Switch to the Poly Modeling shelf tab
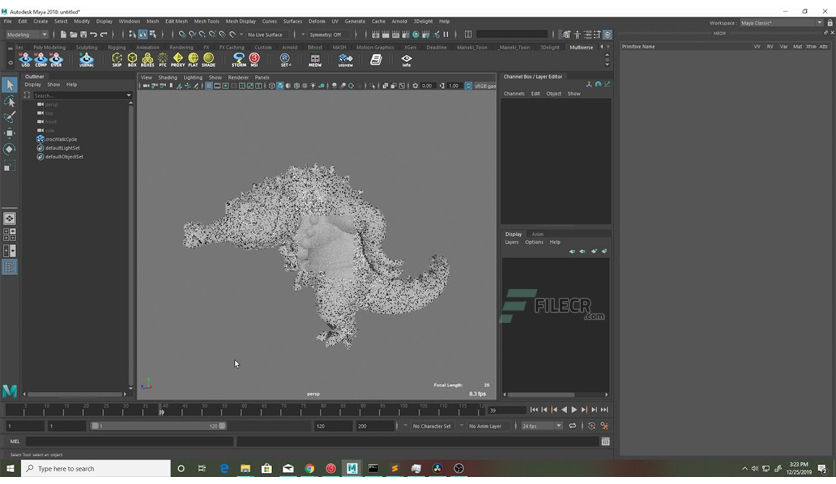 point(49,47)
